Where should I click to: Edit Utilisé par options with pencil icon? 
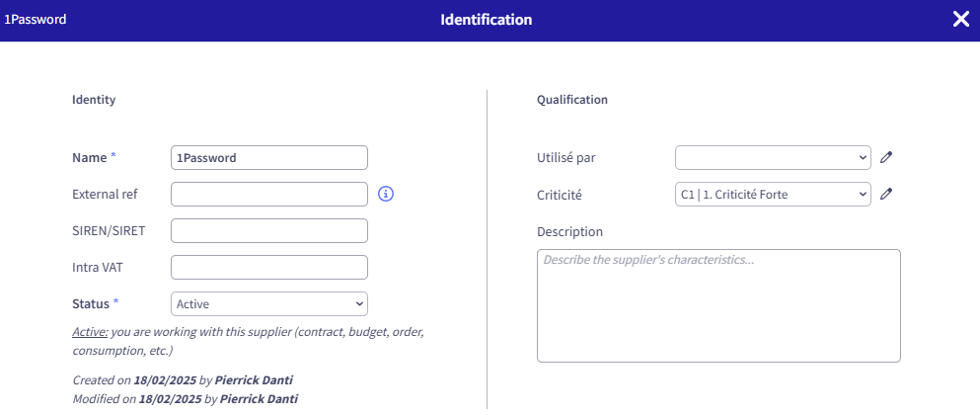click(885, 157)
